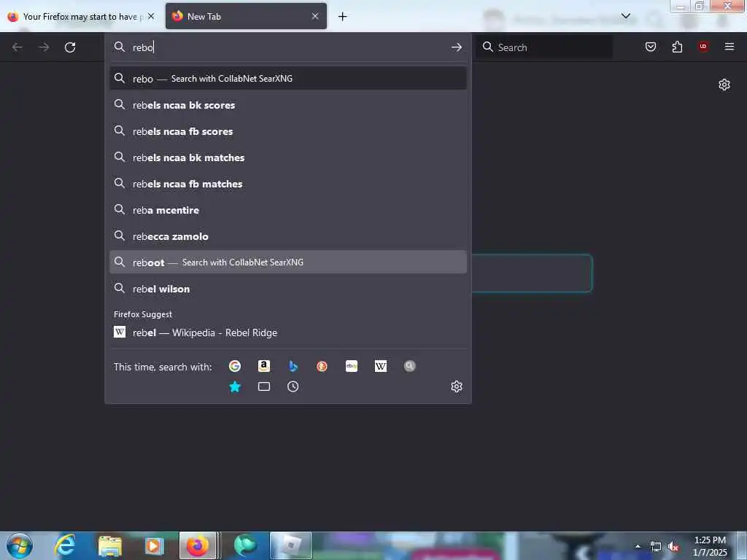747x560 pixels.
Task: Open new tab personalize gear icon
Action: (x=724, y=85)
